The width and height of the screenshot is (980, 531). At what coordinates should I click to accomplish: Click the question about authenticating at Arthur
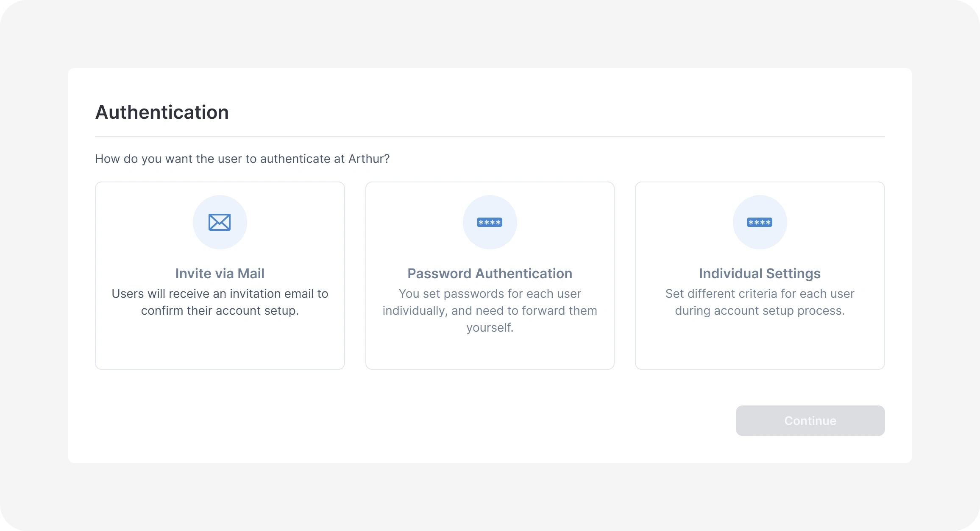coord(242,159)
